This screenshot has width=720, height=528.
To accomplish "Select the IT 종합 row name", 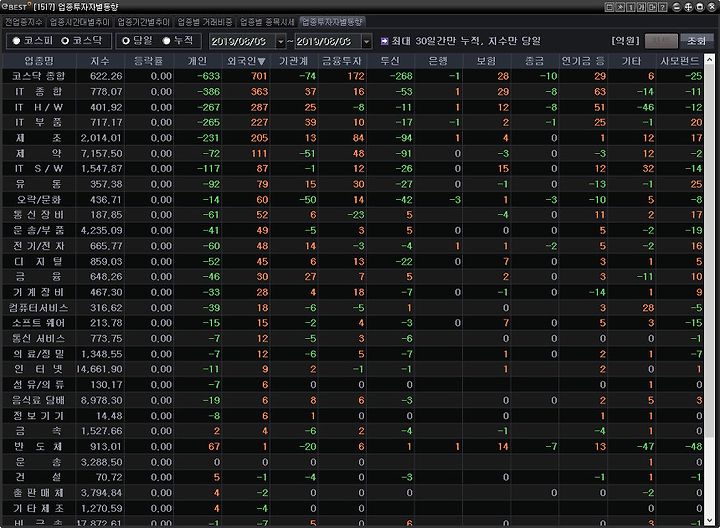I will point(39,92).
